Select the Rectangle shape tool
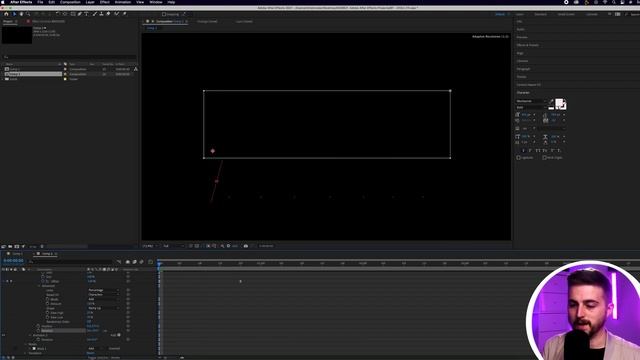The image size is (640, 360). coord(73,14)
